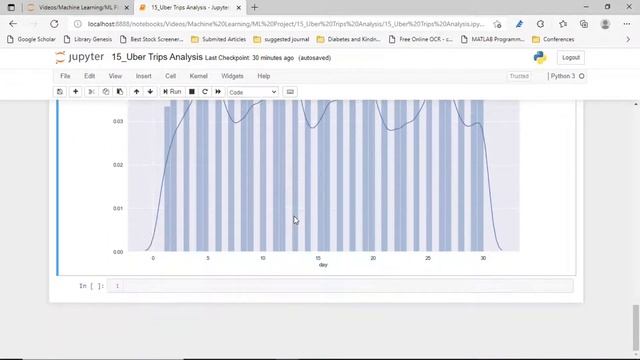Viewport: 640px width, 360px height.
Task: Open browser extensions icon
Action: tap(540, 24)
